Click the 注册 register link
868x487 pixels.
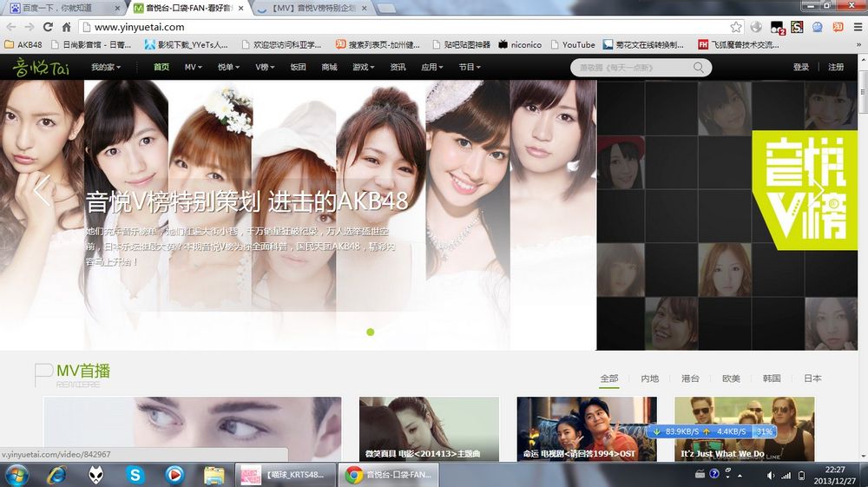836,67
